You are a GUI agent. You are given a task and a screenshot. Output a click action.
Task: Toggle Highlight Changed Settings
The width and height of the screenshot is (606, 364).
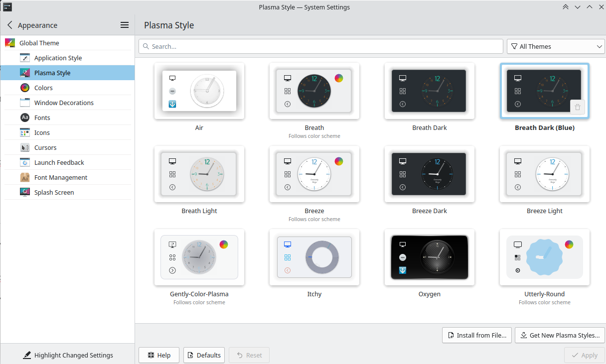point(67,355)
